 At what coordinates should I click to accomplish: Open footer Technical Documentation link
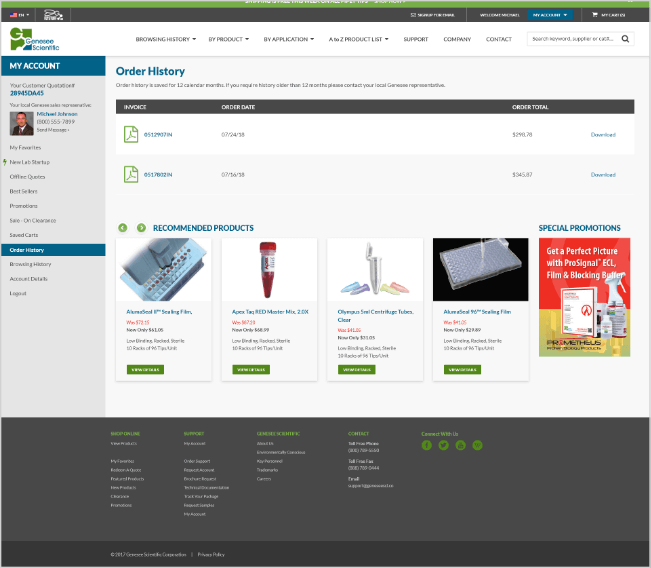(206, 487)
